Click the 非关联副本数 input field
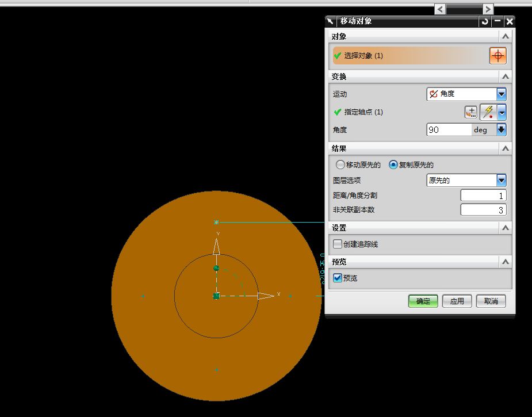532x417 pixels. (x=483, y=210)
